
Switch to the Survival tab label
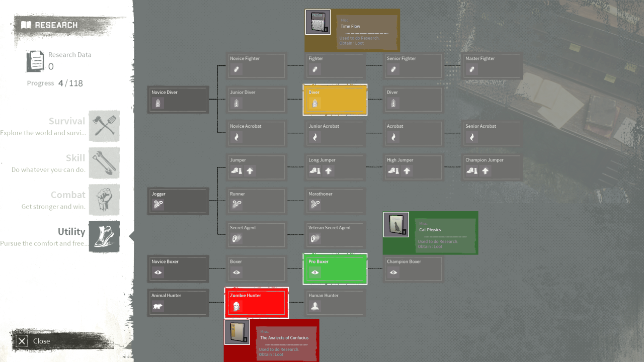point(66,121)
